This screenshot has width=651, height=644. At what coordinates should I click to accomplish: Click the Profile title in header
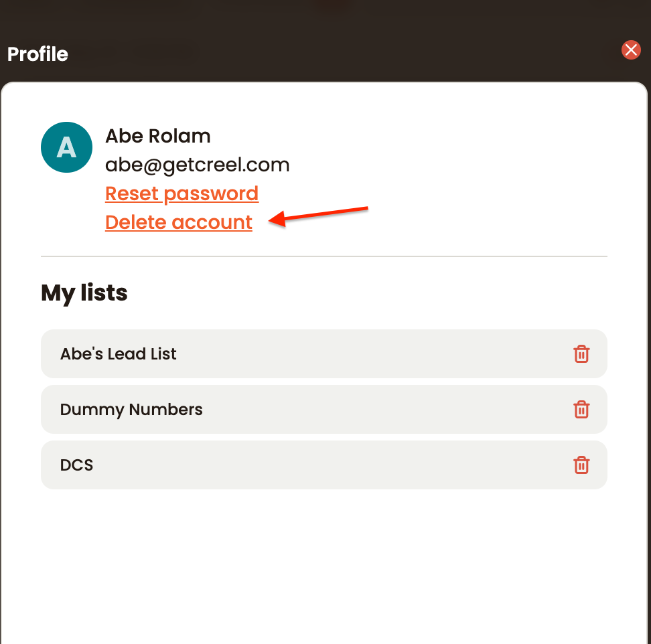(x=38, y=54)
